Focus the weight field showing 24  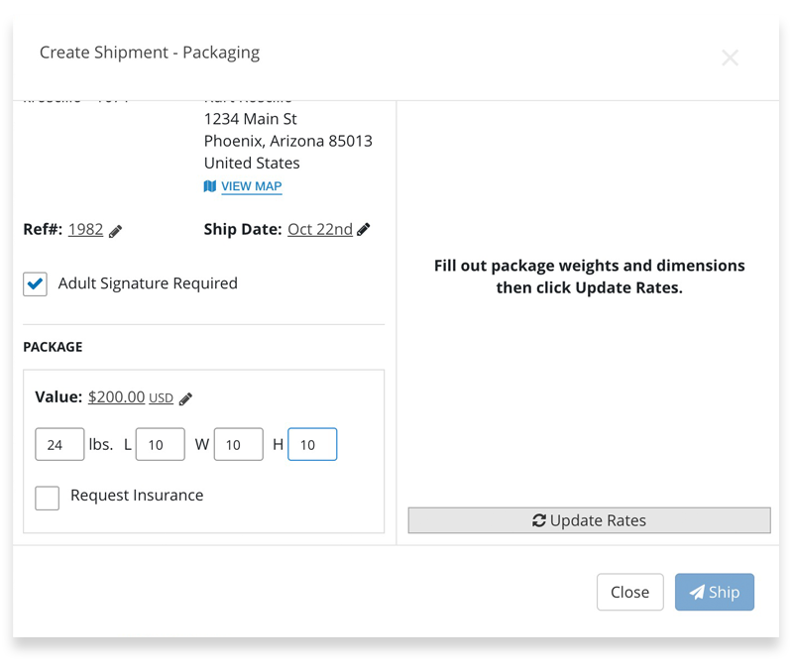59,445
